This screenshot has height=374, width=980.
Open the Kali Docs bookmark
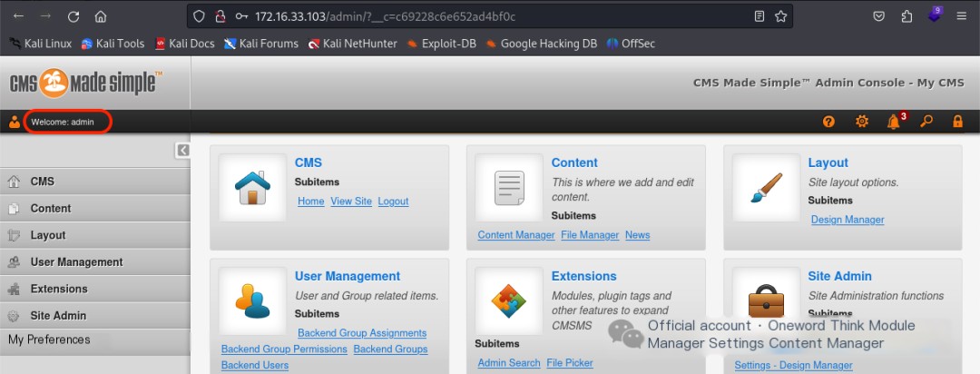184,44
